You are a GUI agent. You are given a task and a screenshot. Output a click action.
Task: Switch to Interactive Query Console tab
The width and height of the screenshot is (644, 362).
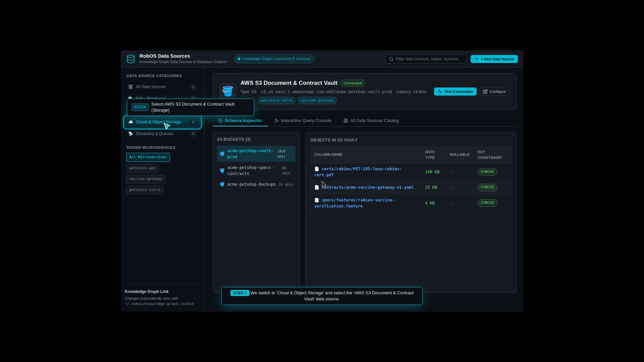point(303,121)
